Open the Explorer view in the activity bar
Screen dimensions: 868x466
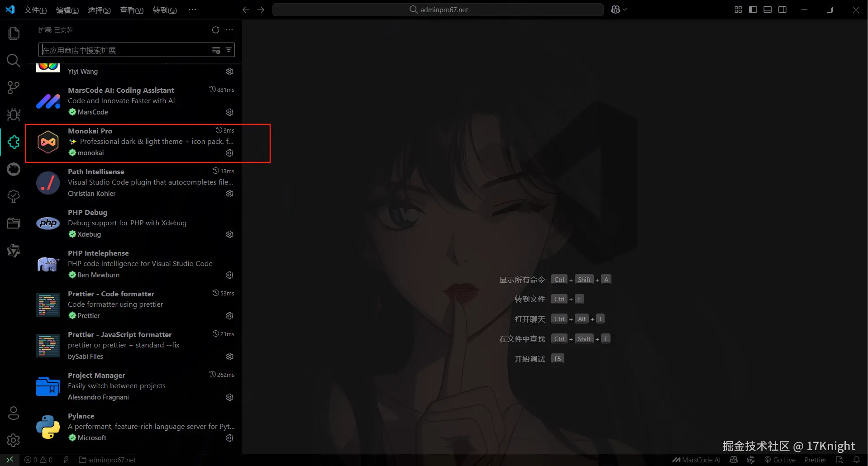(x=14, y=33)
